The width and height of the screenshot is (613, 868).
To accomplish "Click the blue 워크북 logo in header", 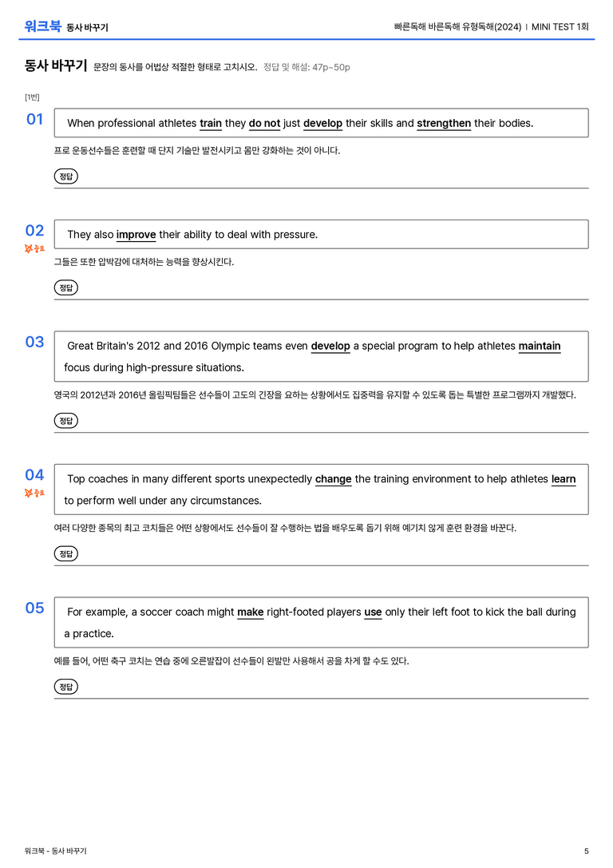I will point(42,26).
